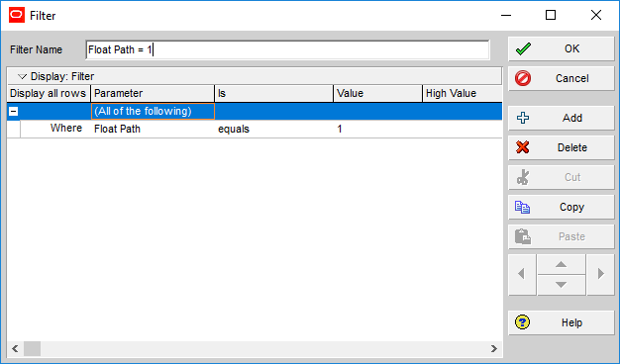The height and width of the screenshot is (364, 620).
Task: Click the horizontal scrollbar thumb
Action: coord(32,348)
